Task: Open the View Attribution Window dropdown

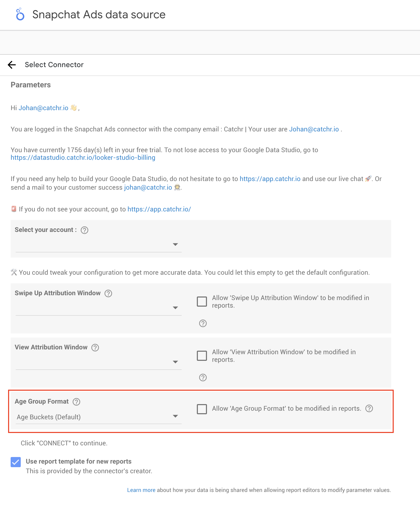Action: pyautogui.click(x=98, y=362)
